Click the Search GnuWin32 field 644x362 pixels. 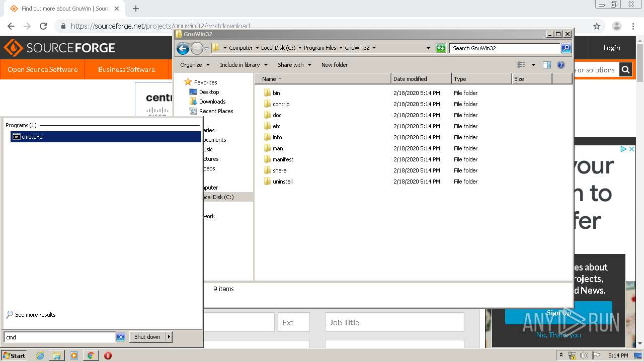pos(505,48)
